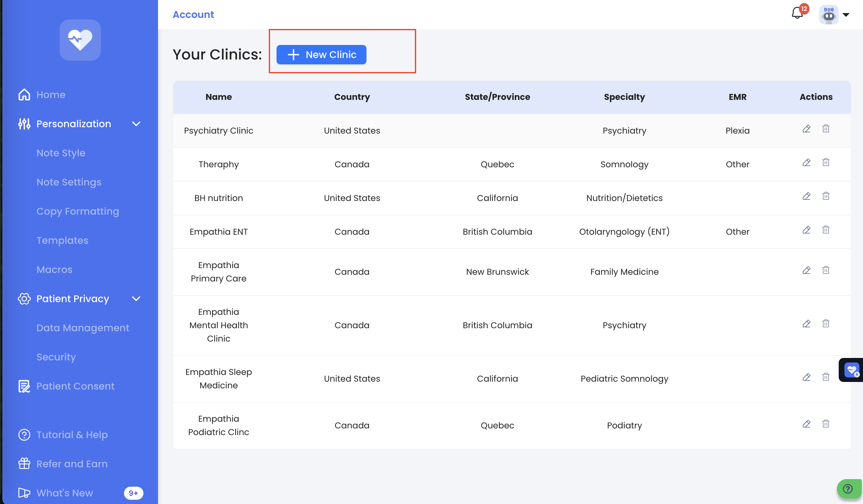Open floating heart widget at right edge
This screenshot has height=504, width=863.
851,370
